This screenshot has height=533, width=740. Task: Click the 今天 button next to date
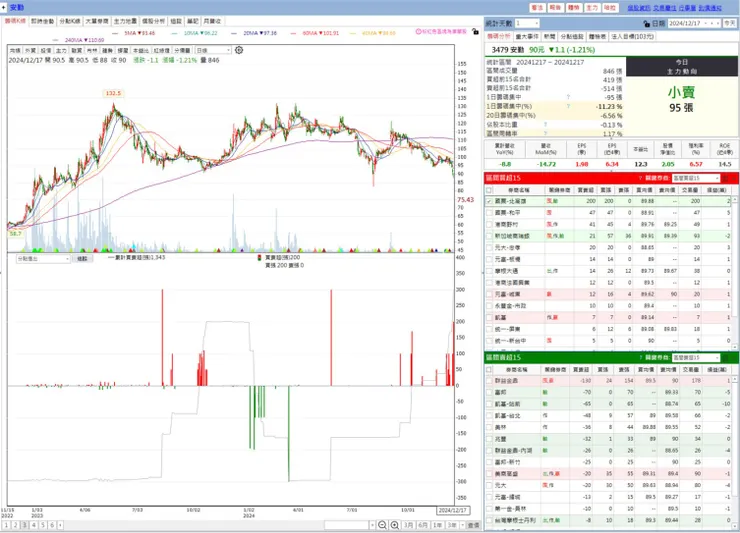(x=730, y=23)
